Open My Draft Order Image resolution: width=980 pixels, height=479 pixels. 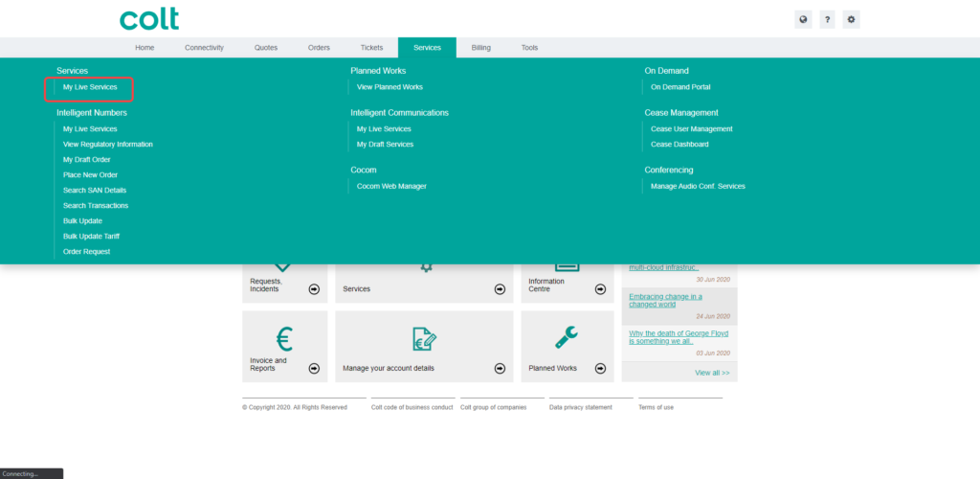pyautogui.click(x=86, y=159)
